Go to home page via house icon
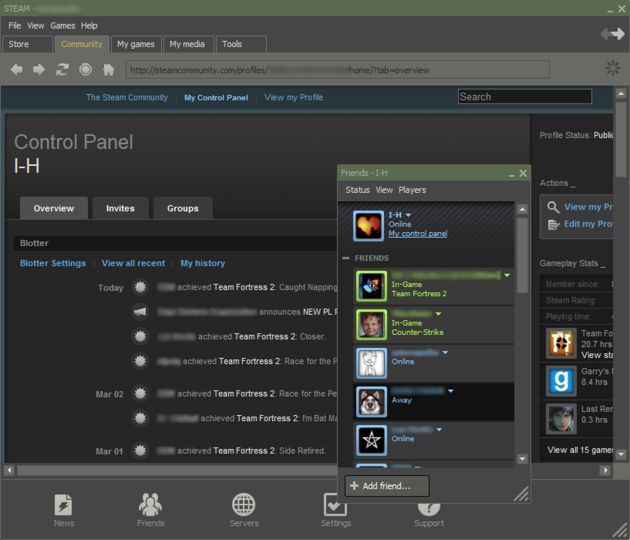This screenshot has height=540, width=630. [x=108, y=69]
